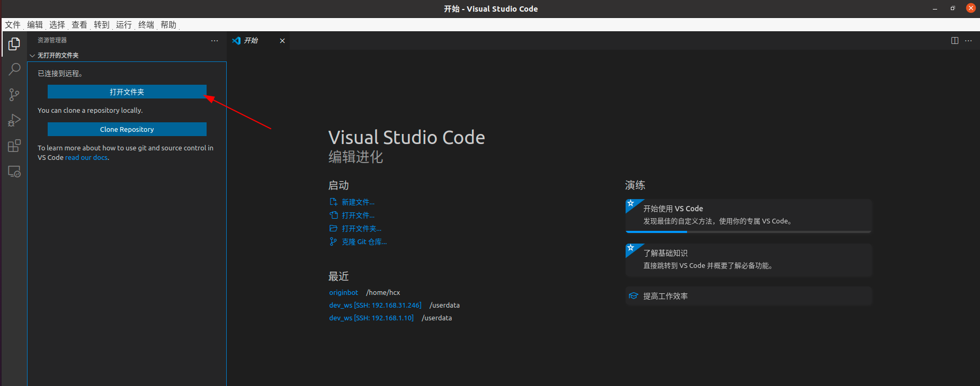Click the 新建文件... link
The image size is (980, 386).
tap(358, 202)
